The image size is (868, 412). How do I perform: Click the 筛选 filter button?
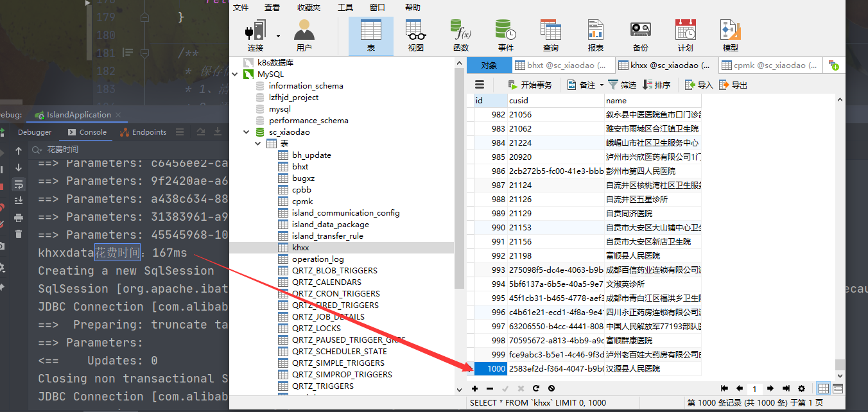click(x=622, y=85)
